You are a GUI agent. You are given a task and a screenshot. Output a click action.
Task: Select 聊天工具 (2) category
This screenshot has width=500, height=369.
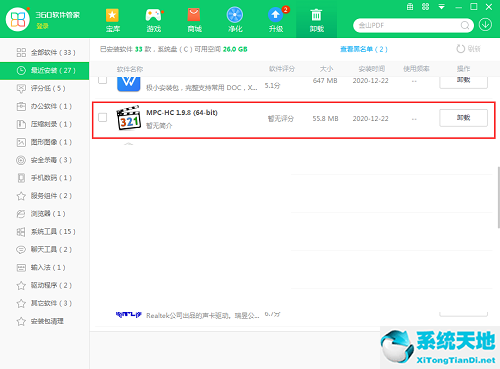(x=45, y=250)
